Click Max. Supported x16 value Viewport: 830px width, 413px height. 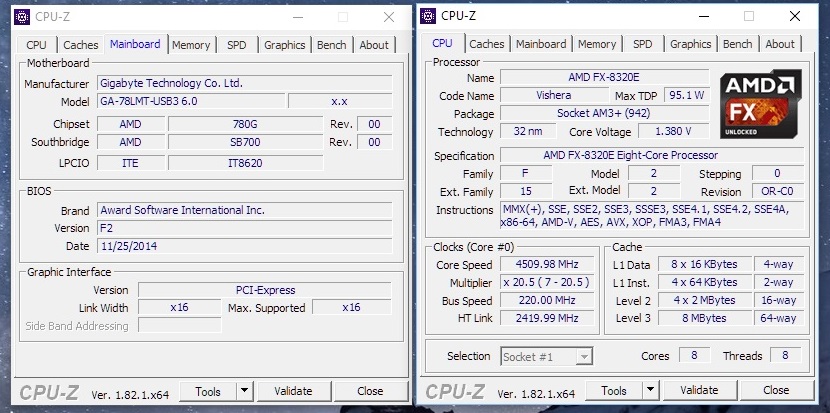[x=351, y=308]
